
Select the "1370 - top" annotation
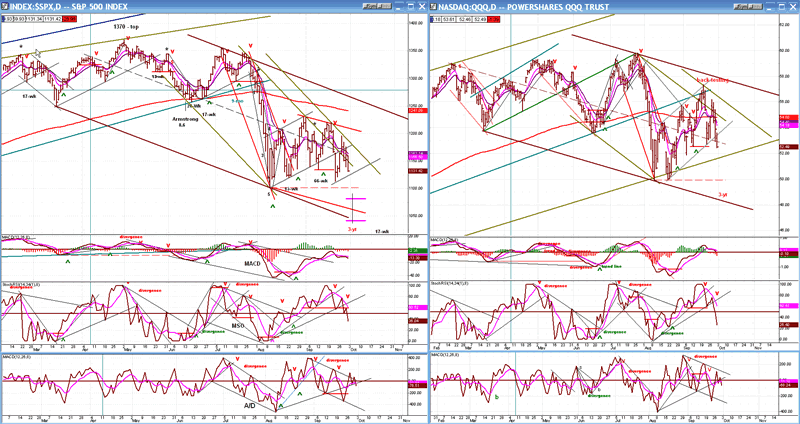coord(127,29)
